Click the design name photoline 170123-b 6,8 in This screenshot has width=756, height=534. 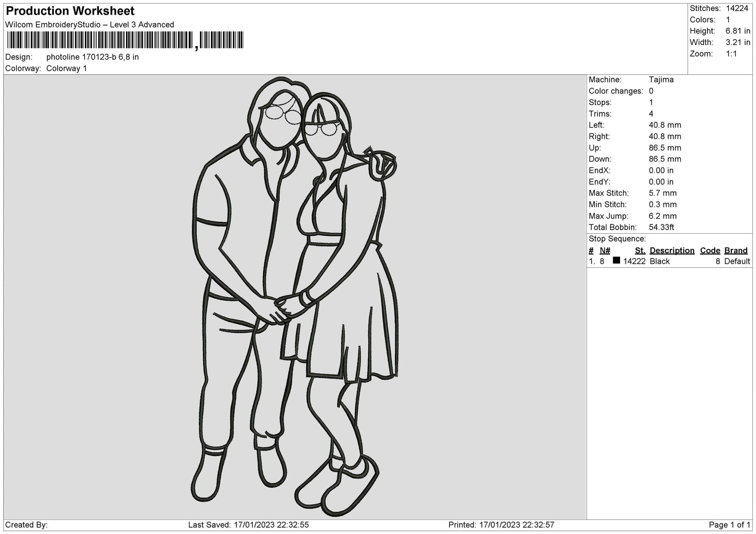[x=93, y=57]
